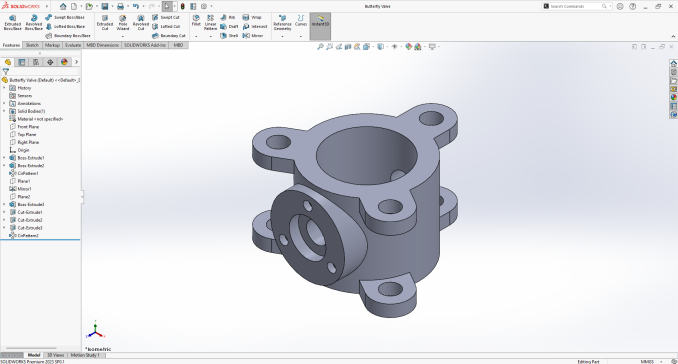678x364 pixels.
Task: Select the Intersect tool
Action: 255,26
